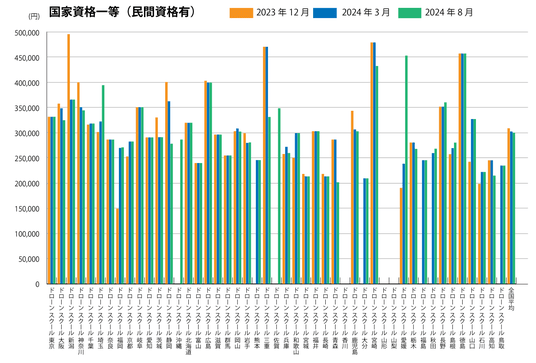Screen dimensions: 536x363
Task: Click the lone green bar for 沖縄
Action: 182,211
